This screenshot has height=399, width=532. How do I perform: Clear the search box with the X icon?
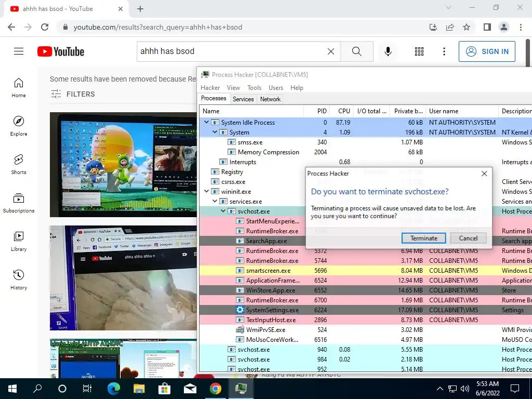click(x=331, y=51)
